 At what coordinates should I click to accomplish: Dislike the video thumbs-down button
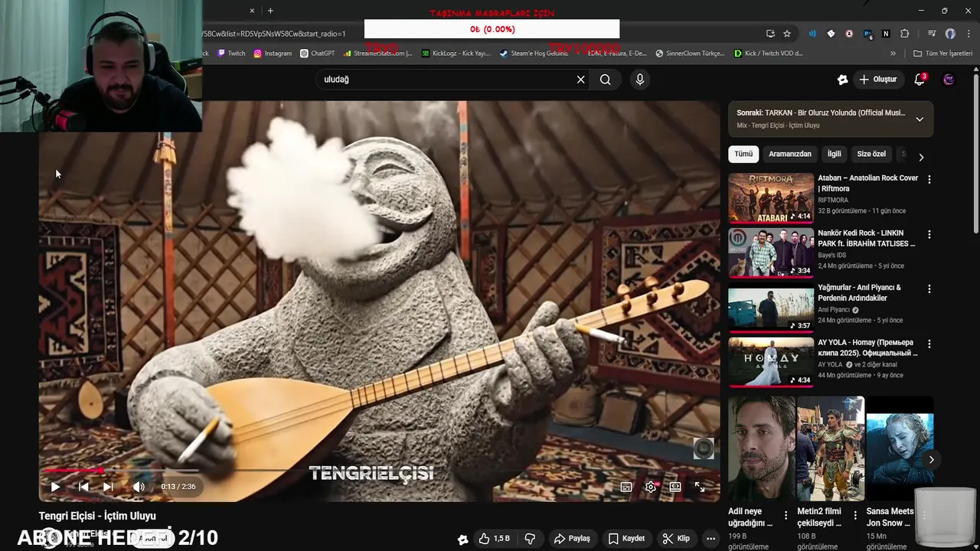[x=530, y=539]
